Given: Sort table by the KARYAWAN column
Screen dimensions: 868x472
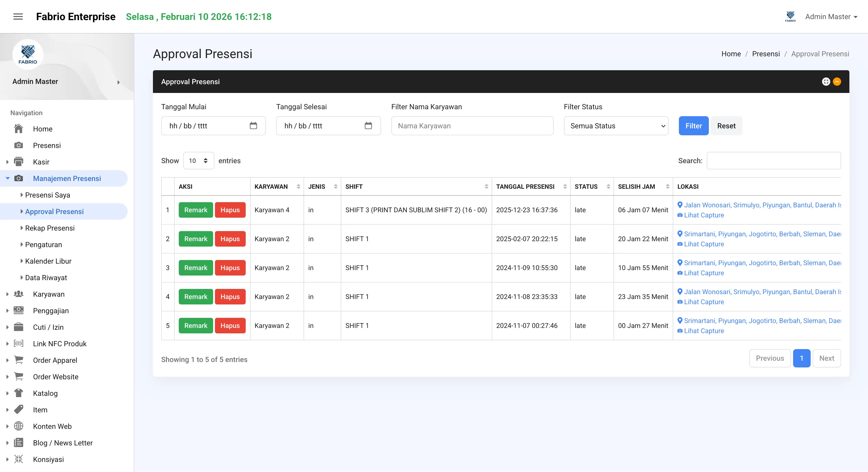Looking at the screenshot, I should click(277, 186).
